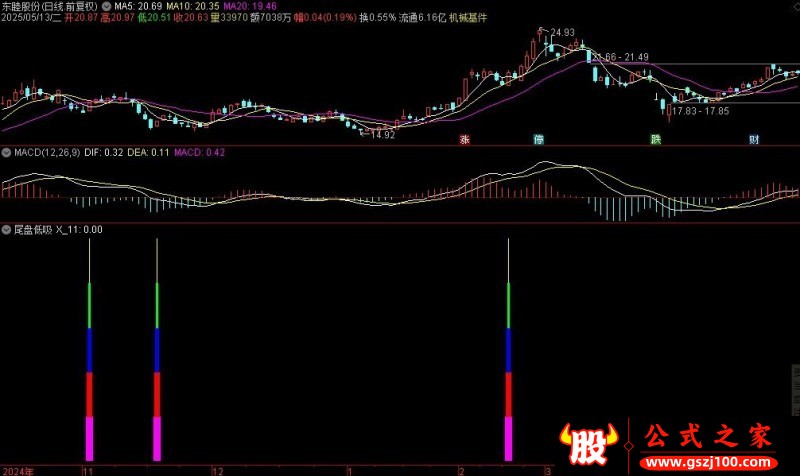Click the red 涨 event marker
The width and height of the screenshot is (800, 476).
(464, 139)
